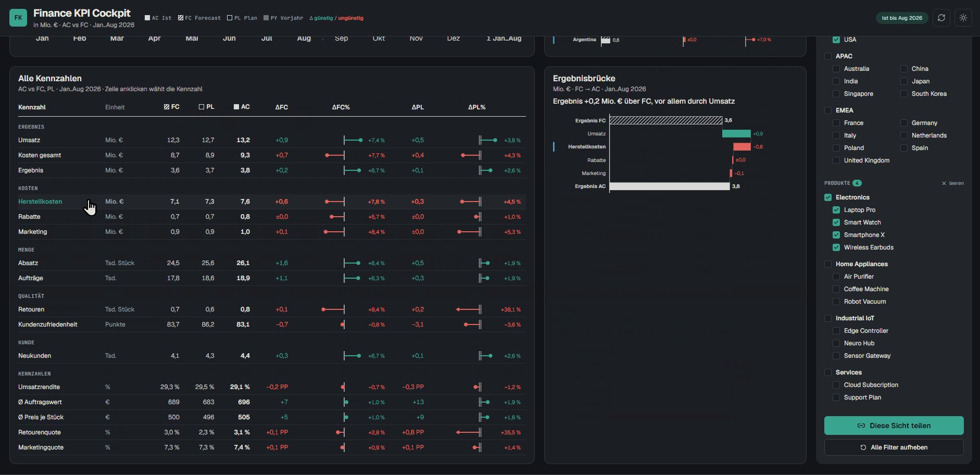Image resolution: width=980 pixels, height=475 pixels.
Task: Uncheck the Wireless Earbuds checkbox
Action: (x=836, y=247)
